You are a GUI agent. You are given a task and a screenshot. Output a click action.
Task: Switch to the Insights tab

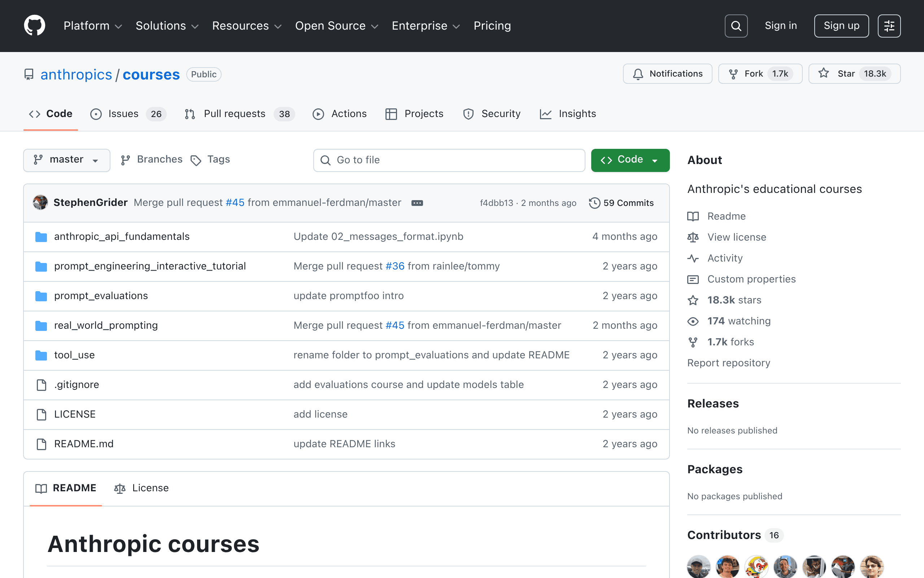click(568, 114)
